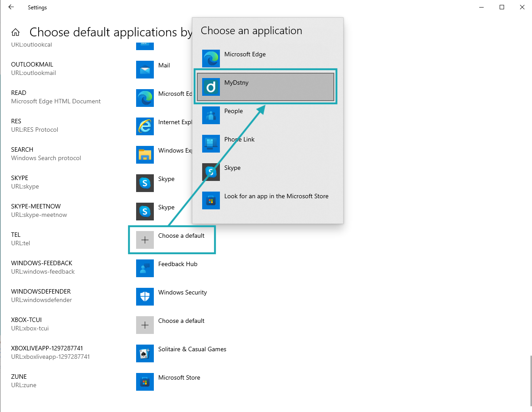Click the URL:RES Protocol description
The image size is (532, 412).
tap(35, 129)
